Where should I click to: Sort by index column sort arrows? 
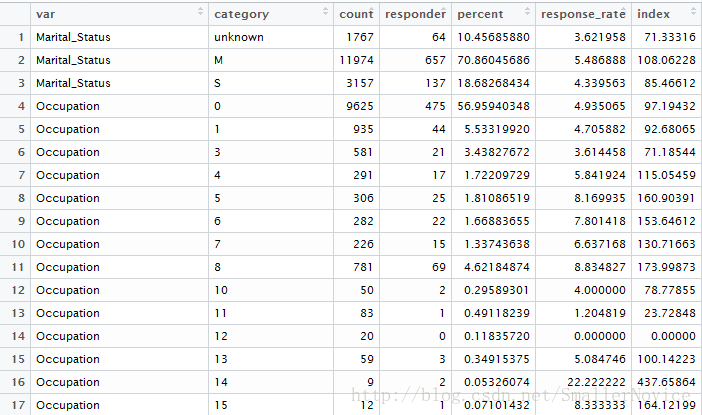(x=694, y=12)
